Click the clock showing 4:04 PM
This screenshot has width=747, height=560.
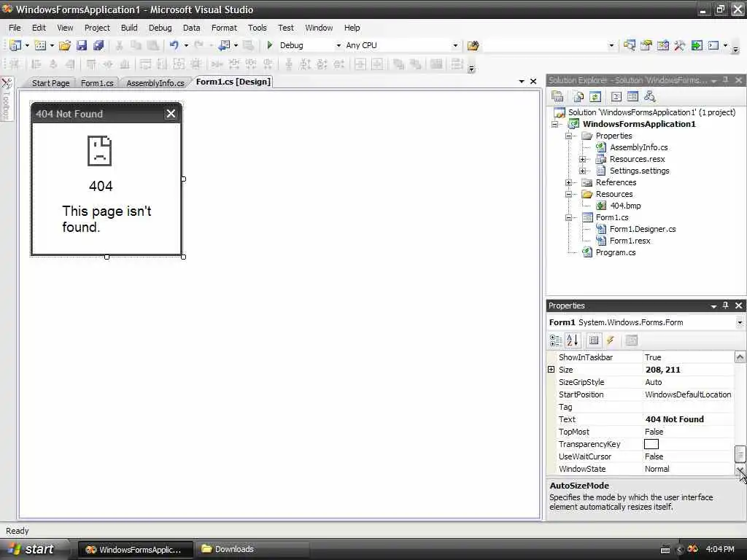click(x=720, y=549)
